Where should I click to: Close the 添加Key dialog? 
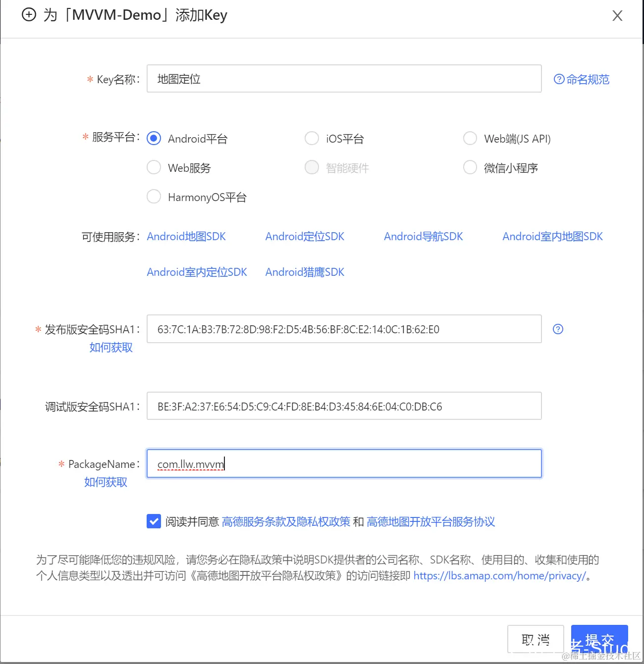point(617,15)
